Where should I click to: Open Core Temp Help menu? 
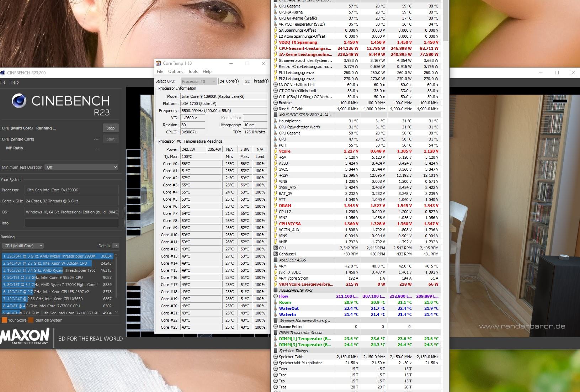(207, 71)
